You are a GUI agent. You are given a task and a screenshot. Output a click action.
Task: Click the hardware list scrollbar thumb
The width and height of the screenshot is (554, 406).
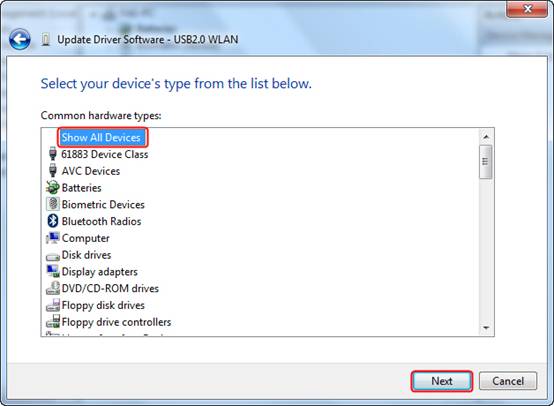485,161
